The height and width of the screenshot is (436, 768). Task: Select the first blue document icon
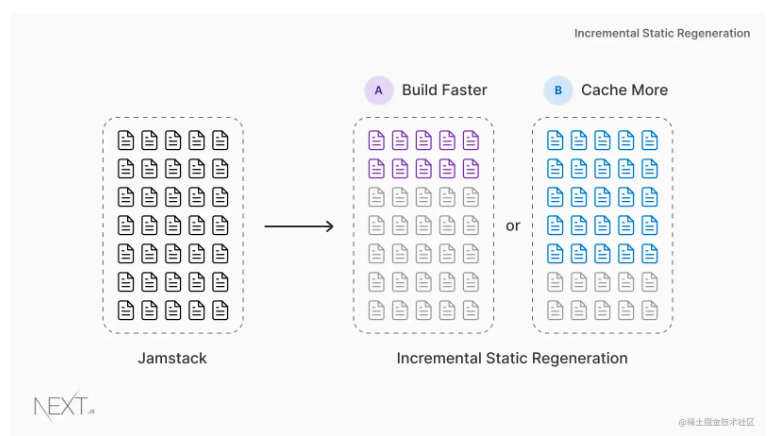tap(555, 140)
